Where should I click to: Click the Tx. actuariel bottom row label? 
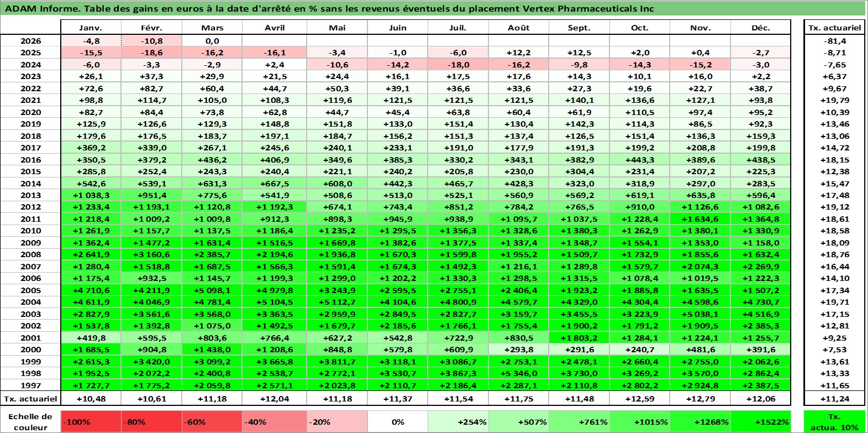point(30,399)
